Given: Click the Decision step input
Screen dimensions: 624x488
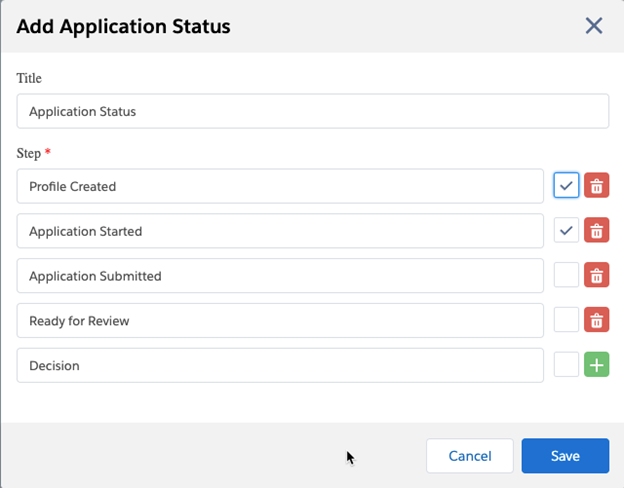Looking at the screenshot, I should pyautogui.click(x=280, y=365).
